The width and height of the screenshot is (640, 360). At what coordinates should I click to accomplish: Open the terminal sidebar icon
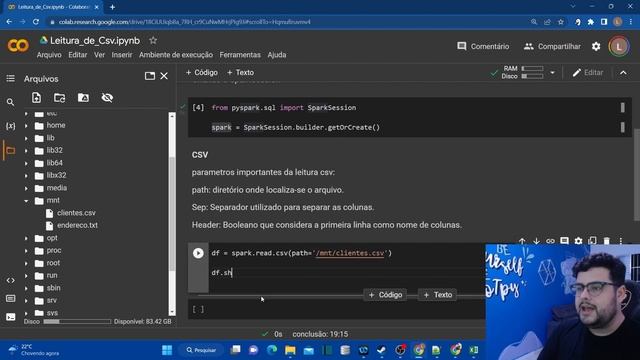(x=11, y=317)
